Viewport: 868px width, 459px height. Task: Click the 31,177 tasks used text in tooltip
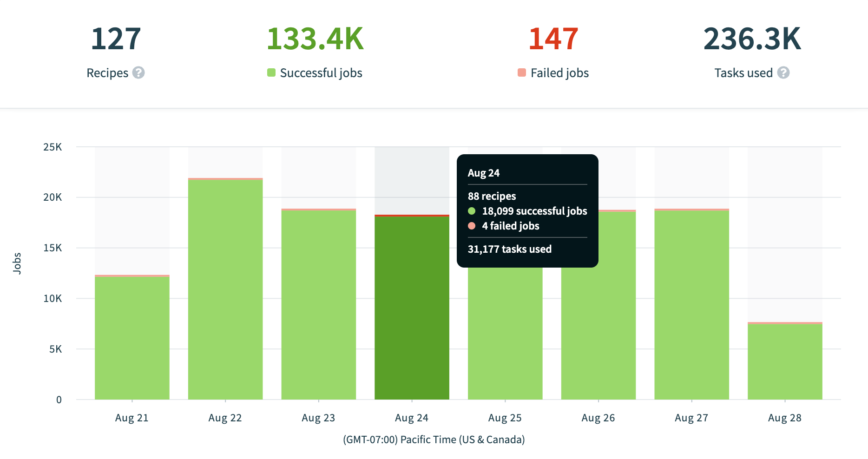pos(509,249)
